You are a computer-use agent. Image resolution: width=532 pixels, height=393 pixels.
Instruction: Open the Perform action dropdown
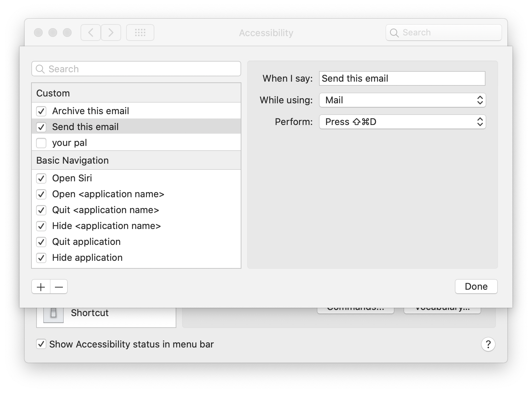click(402, 122)
